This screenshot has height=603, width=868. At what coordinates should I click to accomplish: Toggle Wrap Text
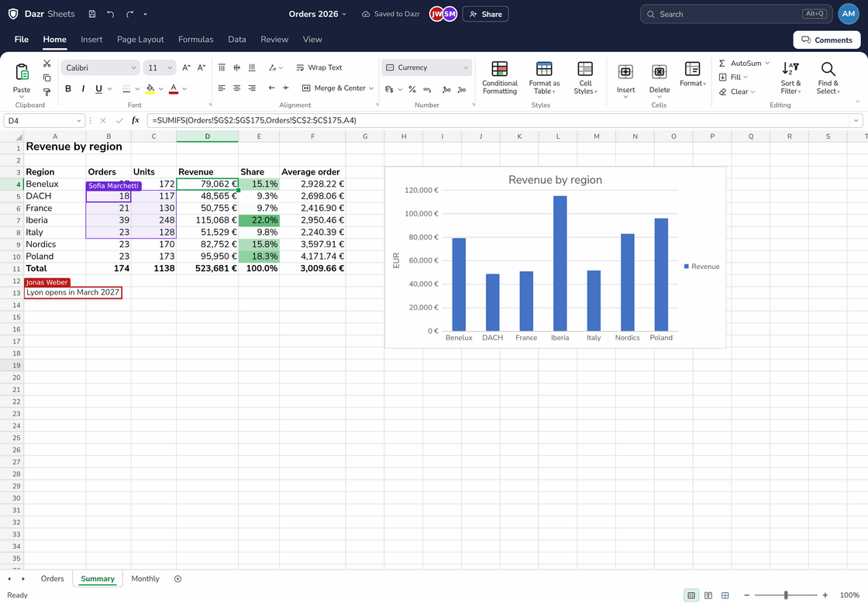pyautogui.click(x=319, y=67)
